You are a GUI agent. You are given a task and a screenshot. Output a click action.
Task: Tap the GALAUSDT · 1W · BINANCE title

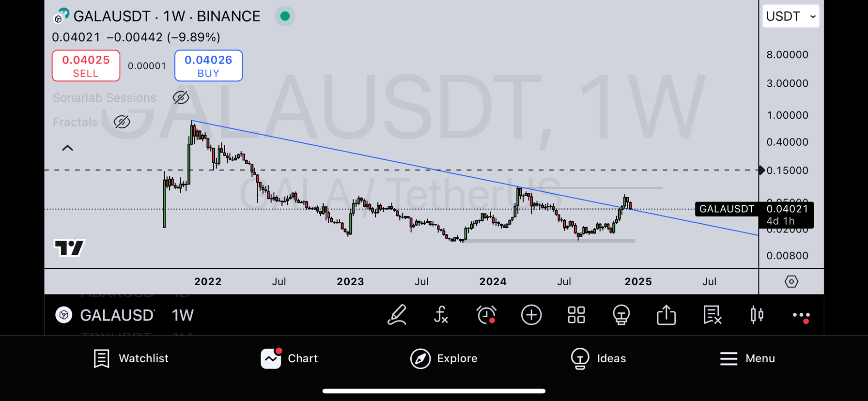pos(167,16)
